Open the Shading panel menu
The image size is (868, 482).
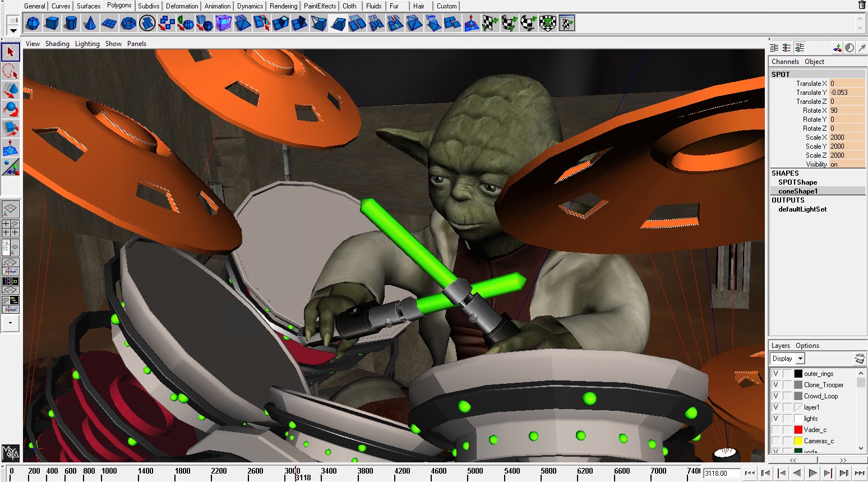click(x=57, y=44)
